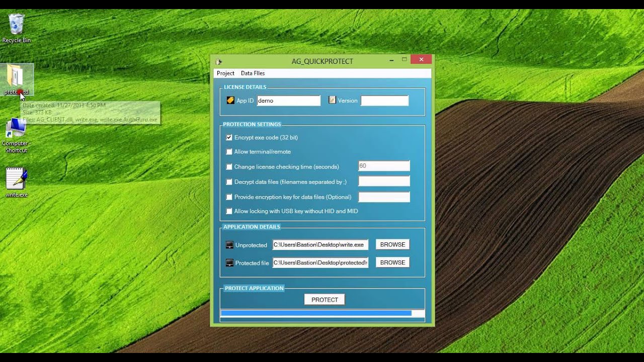Open the Recycle Bin desktop icon
This screenshot has width=644, height=362.
click(16, 29)
